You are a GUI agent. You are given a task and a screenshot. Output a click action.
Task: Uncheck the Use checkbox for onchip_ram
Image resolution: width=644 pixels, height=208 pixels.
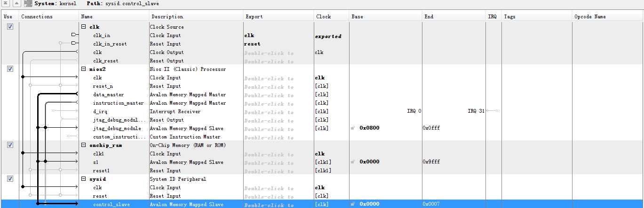[x=10, y=145]
